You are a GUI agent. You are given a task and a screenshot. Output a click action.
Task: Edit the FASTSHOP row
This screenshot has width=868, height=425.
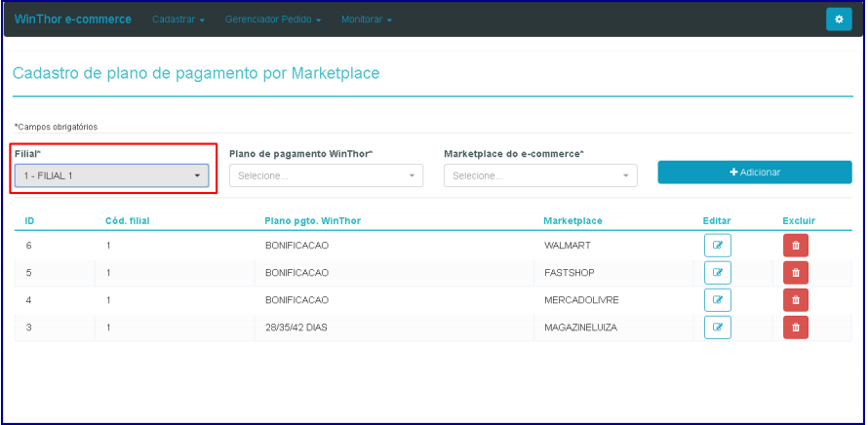coord(718,272)
